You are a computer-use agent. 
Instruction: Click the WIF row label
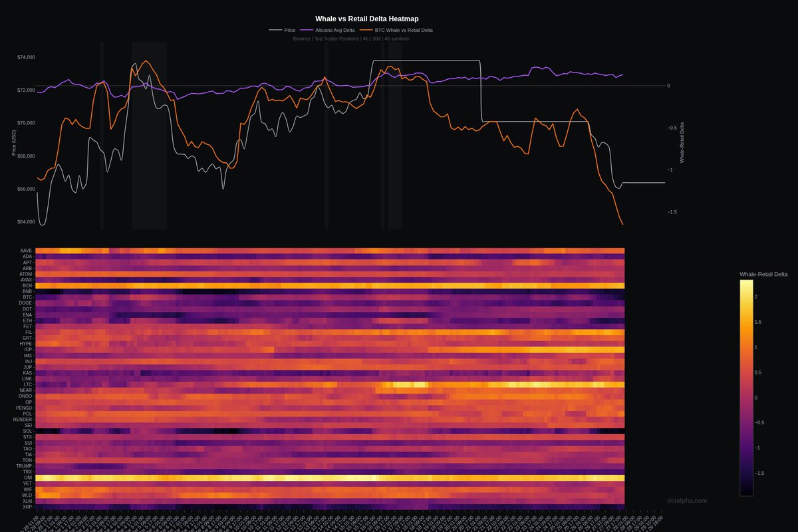pos(28,489)
